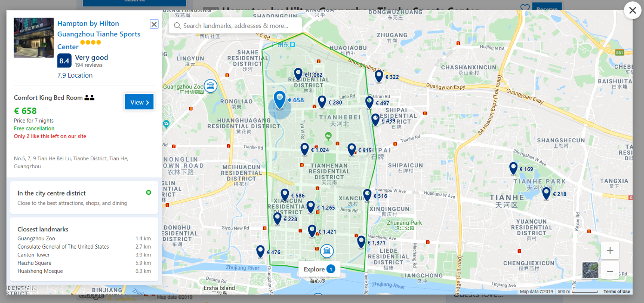This screenshot has height=303, width=644.
Task: Click the € 218 hotel map pin
Action: [546, 193]
